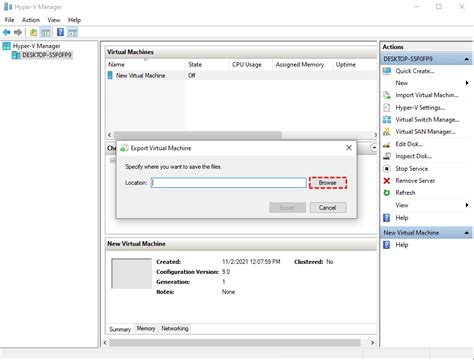
Task: Switch to the Memory tab
Action: click(x=146, y=328)
